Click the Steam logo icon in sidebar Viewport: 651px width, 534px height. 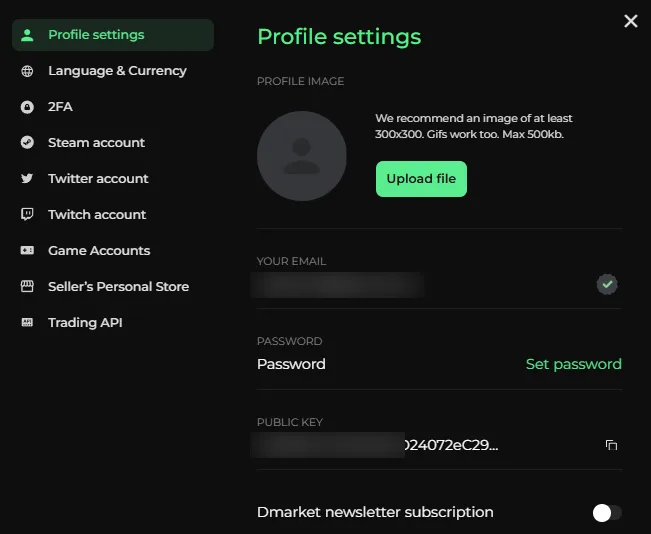27,142
